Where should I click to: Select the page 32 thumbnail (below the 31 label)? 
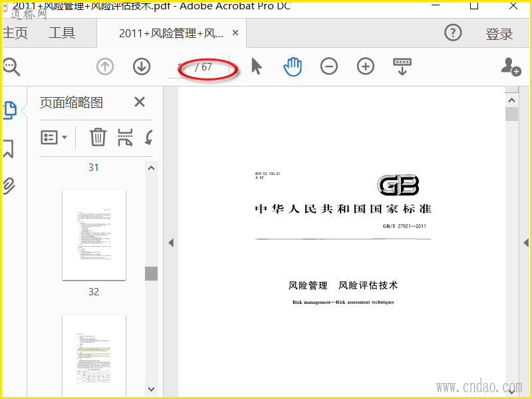[94, 235]
